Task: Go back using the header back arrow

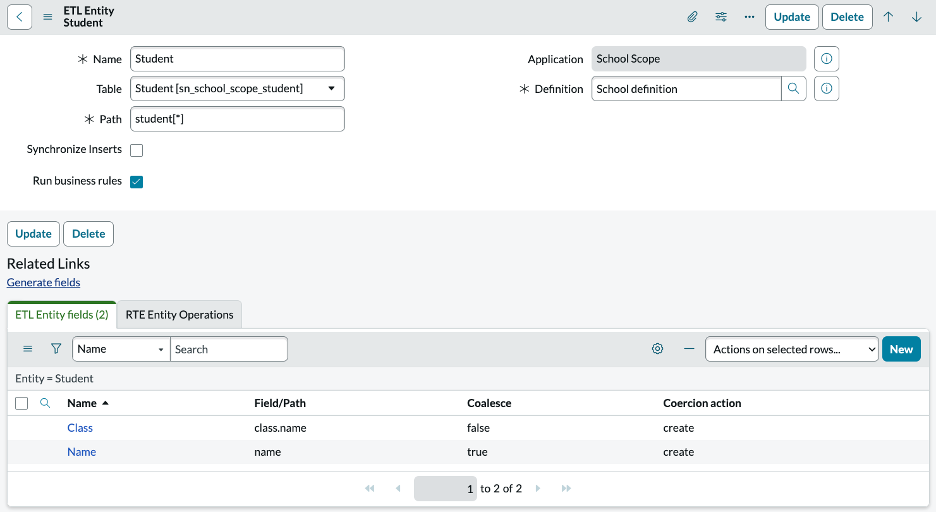Action: pos(19,17)
